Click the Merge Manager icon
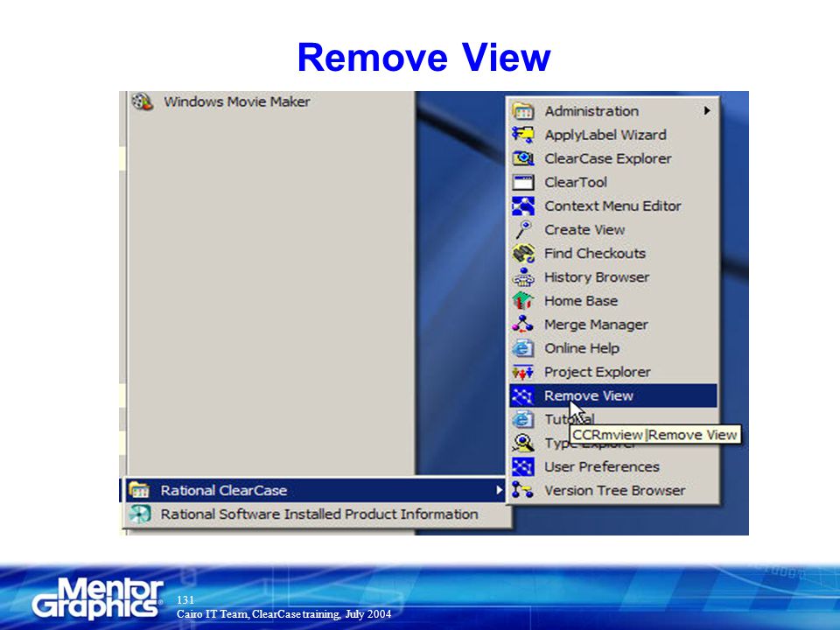Image resolution: width=840 pixels, height=630 pixels. pos(523,324)
